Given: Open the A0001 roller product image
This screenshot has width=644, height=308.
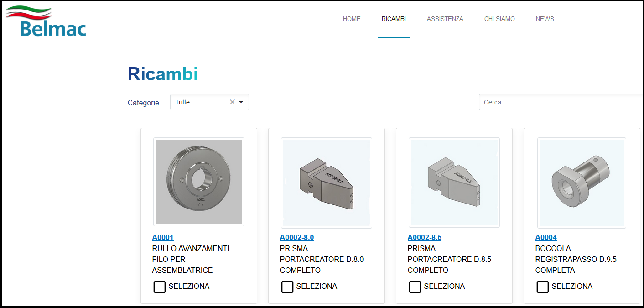Looking at the screenshot, I should click(198, 182).
